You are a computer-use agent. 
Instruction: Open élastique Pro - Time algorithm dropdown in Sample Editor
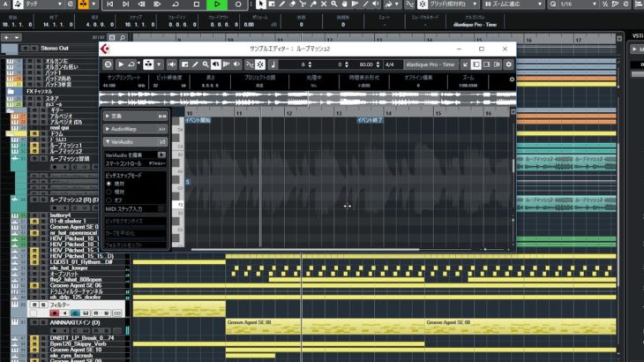tap(431, 64)
